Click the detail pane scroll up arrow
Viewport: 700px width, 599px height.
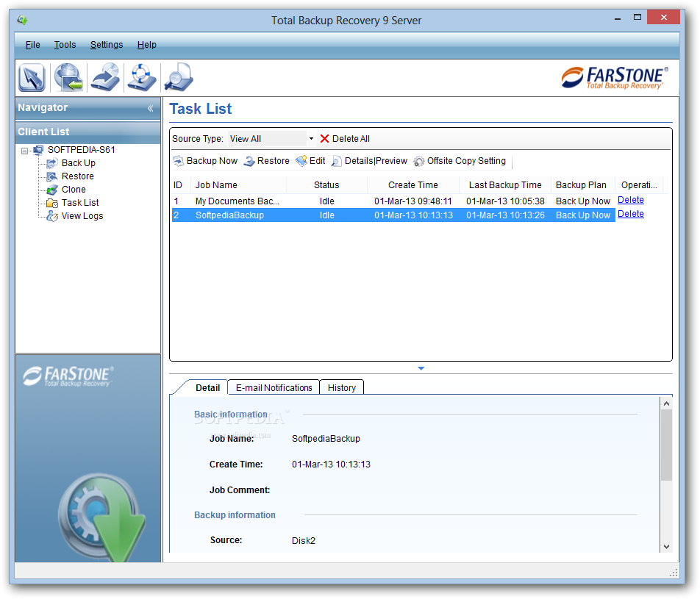click(x=666, y=403)
